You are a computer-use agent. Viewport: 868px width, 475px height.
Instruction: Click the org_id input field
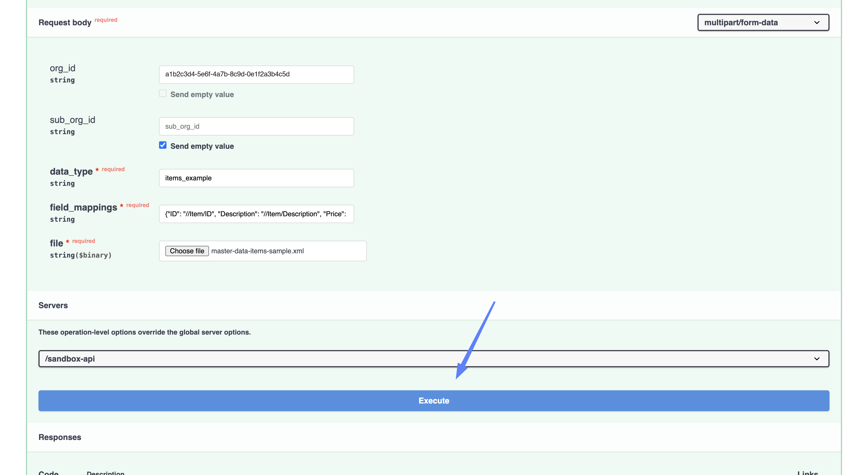pos(256,74)
